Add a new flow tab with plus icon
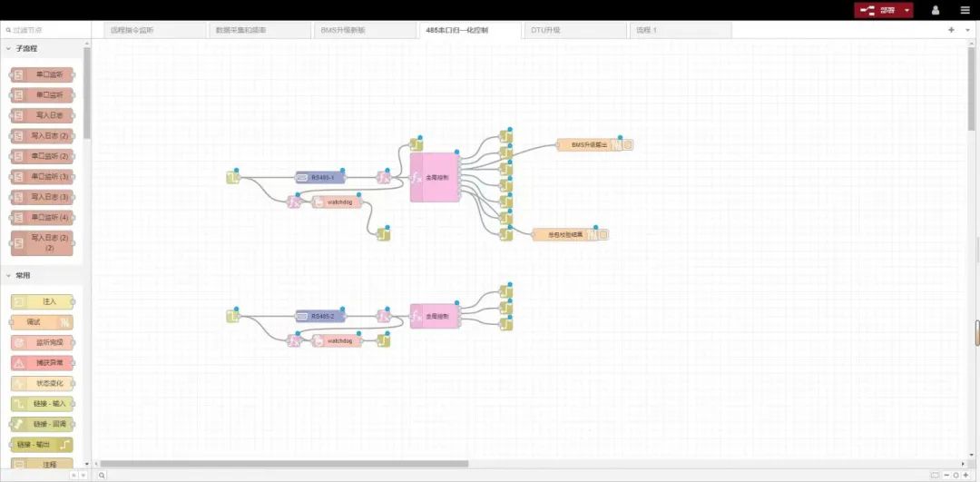Viewport: 980px width, 482px height. pos(951,30)
